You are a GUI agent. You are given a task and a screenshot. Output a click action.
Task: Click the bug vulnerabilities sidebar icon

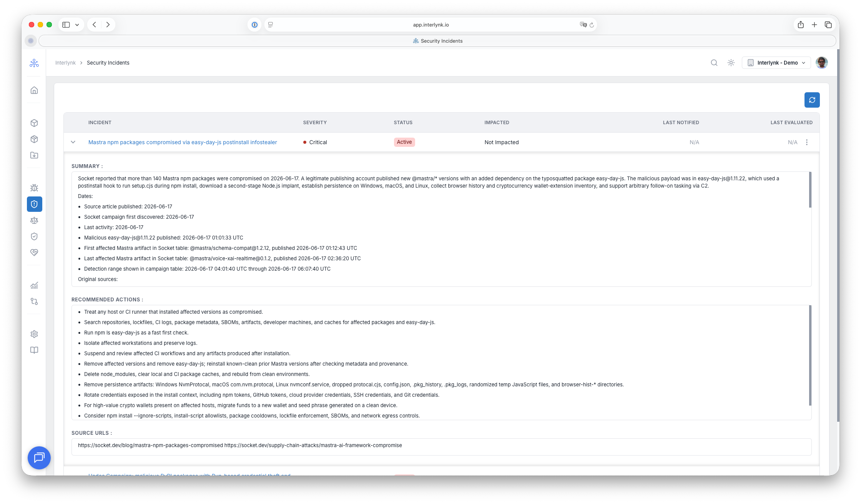click(x=34, y=188)
